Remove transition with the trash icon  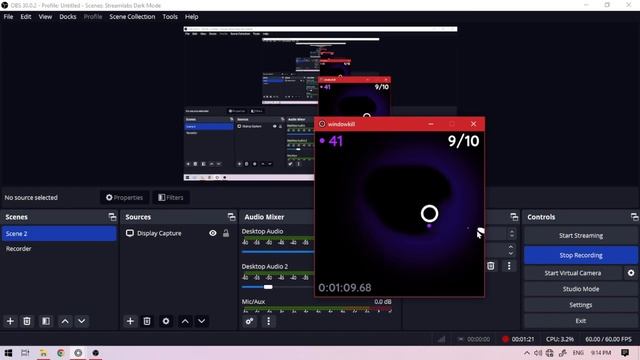click(x=491, y=266)
